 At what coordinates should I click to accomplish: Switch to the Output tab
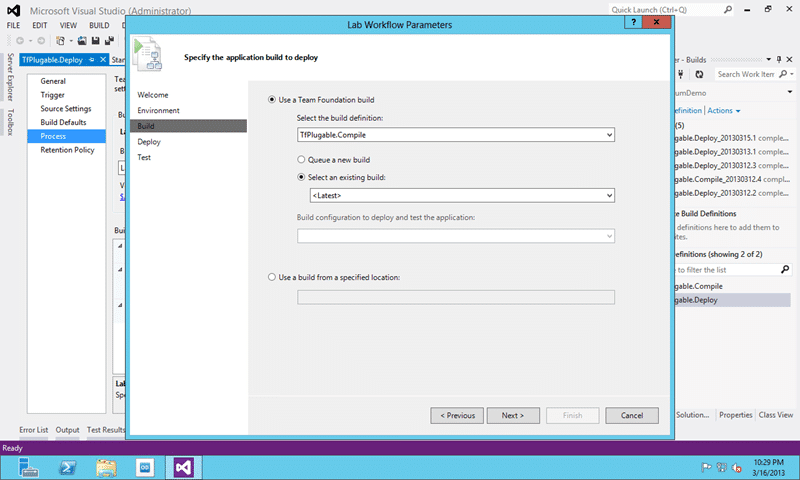[67, 430]
